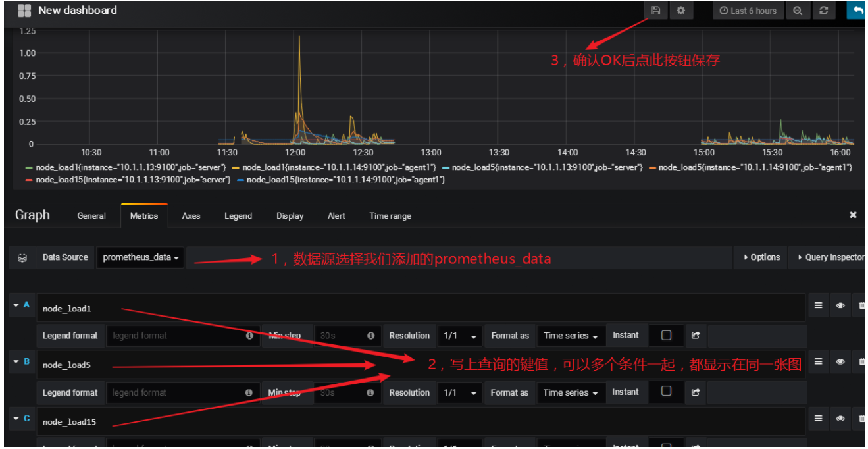Close the Graph panel editor

point(853,215)
